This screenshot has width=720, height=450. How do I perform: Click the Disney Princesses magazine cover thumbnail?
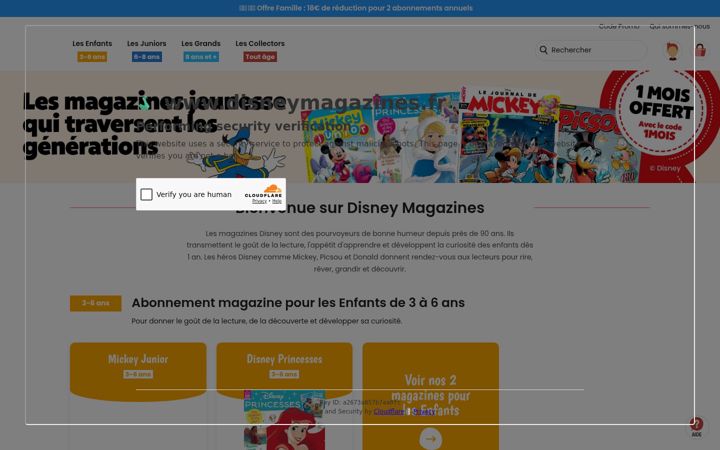click(x=284, y=420)
